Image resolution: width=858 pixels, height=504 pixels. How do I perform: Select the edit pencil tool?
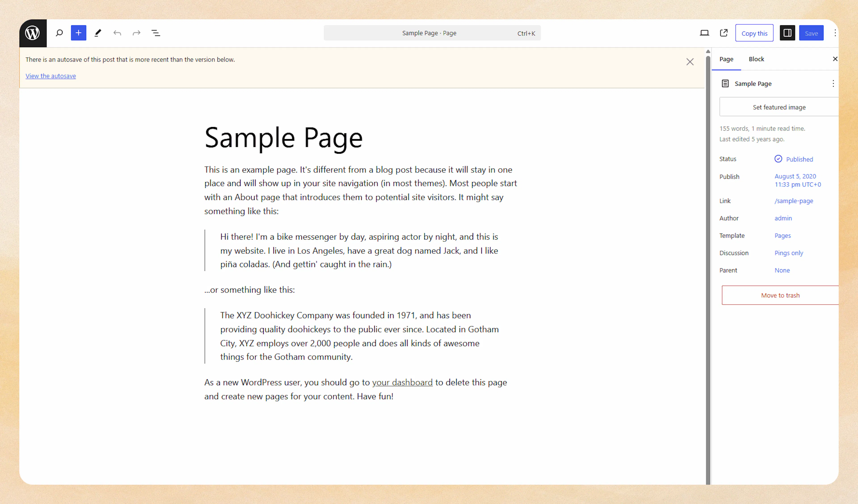click(x=98, y=33)
